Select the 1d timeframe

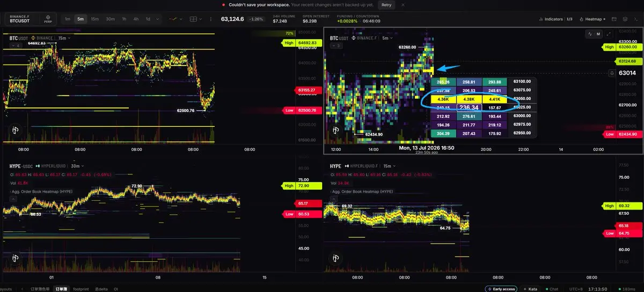[x=148, y=19]
